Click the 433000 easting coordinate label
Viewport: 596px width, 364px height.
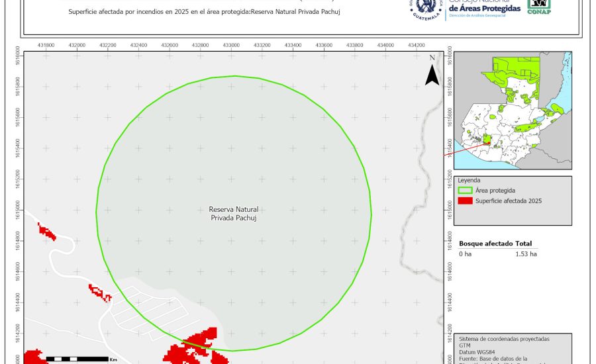tap(231, 44)
